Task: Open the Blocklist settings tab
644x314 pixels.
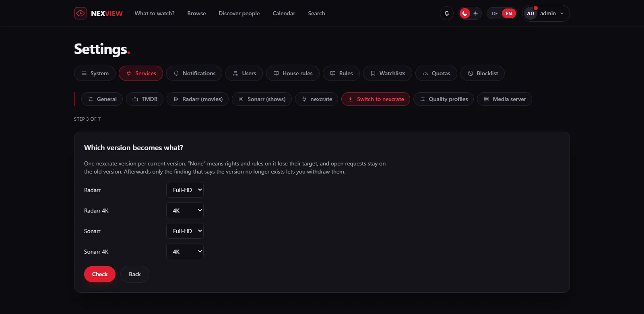Action: (483, 73)
